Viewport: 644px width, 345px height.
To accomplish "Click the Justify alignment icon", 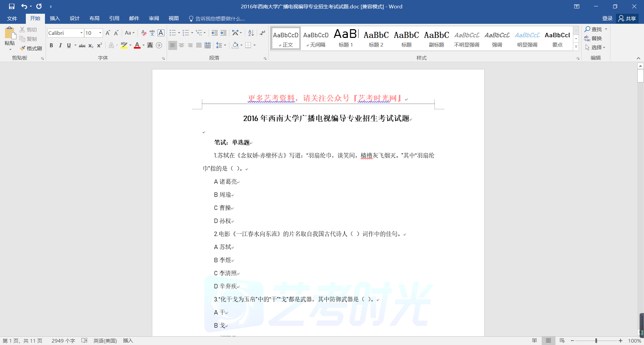I will [x=199, y=45].
